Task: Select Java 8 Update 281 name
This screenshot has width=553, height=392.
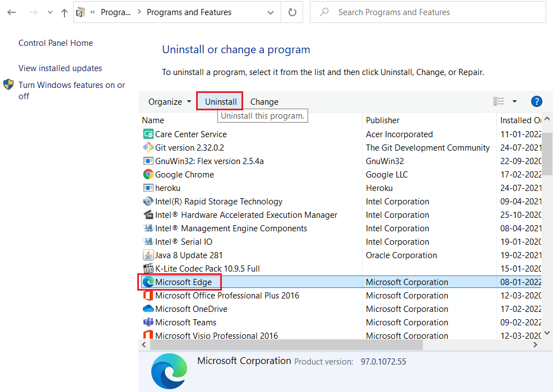Action: [189, 255]
